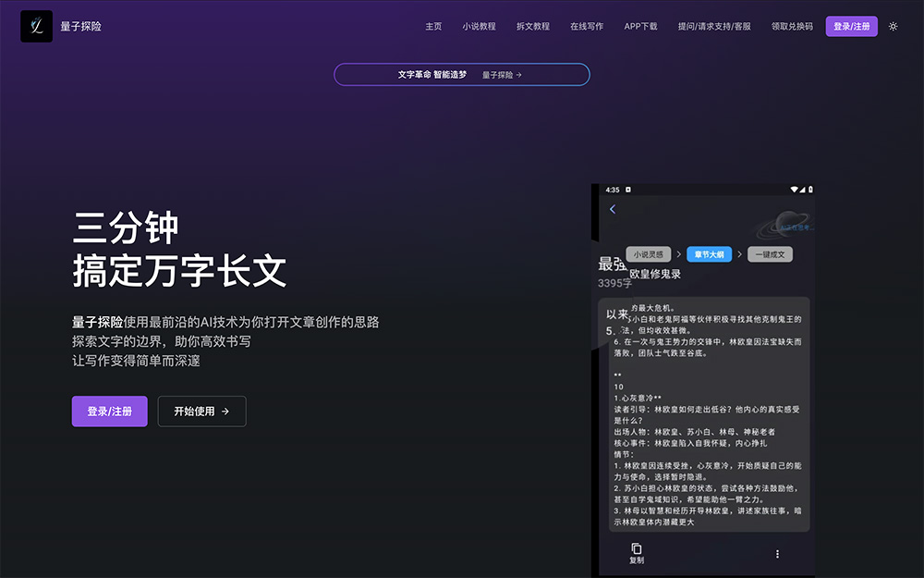The height and width of the screenshot is (578, 924).
Task: Tap the back arrow in the app preview
Action: click(613, 208)
